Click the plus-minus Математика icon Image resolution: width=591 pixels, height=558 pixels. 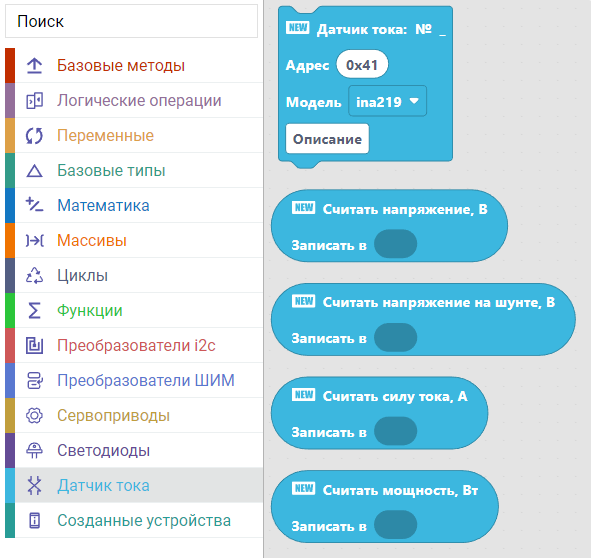click(34, 205)
